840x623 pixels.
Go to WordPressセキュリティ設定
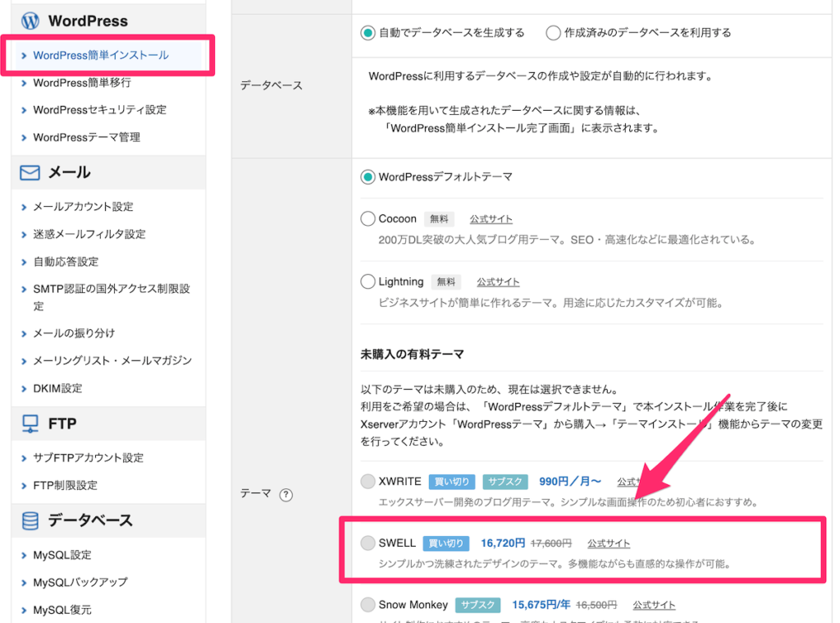(99, 110)
